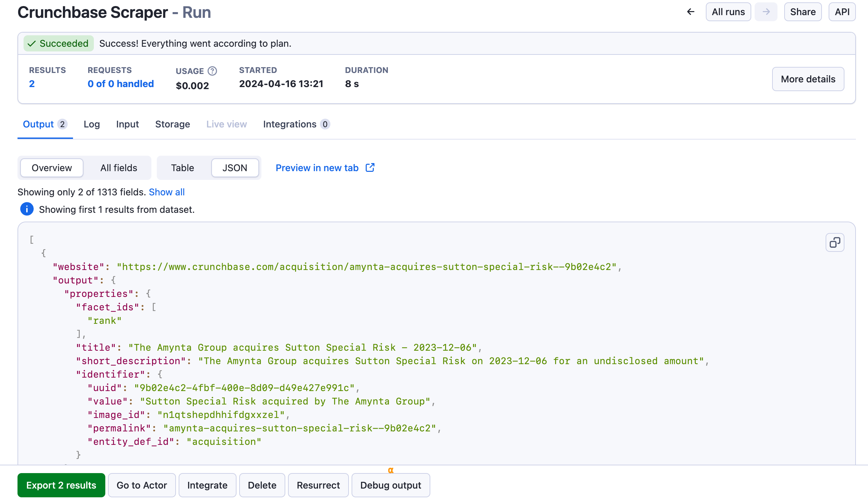Navigate back using the left arrow icon
Viewport: 868px width, 501px height.
tap(690, 11)
